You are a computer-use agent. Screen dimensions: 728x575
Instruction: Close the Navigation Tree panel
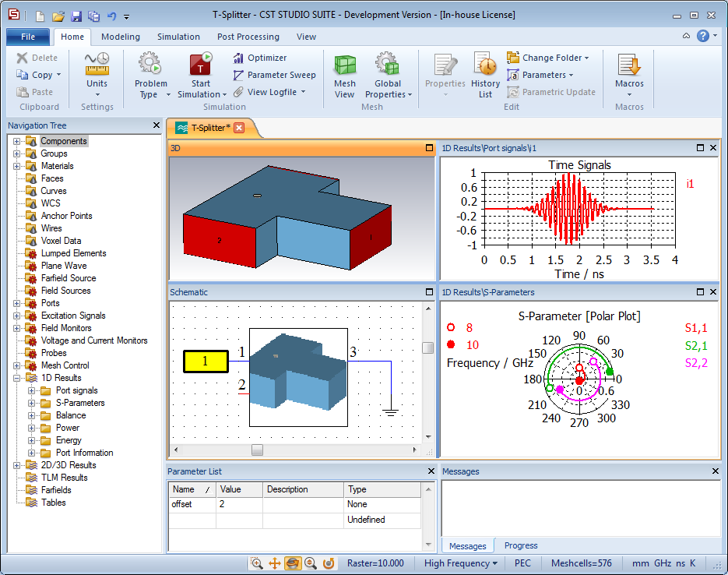[157, 125]
